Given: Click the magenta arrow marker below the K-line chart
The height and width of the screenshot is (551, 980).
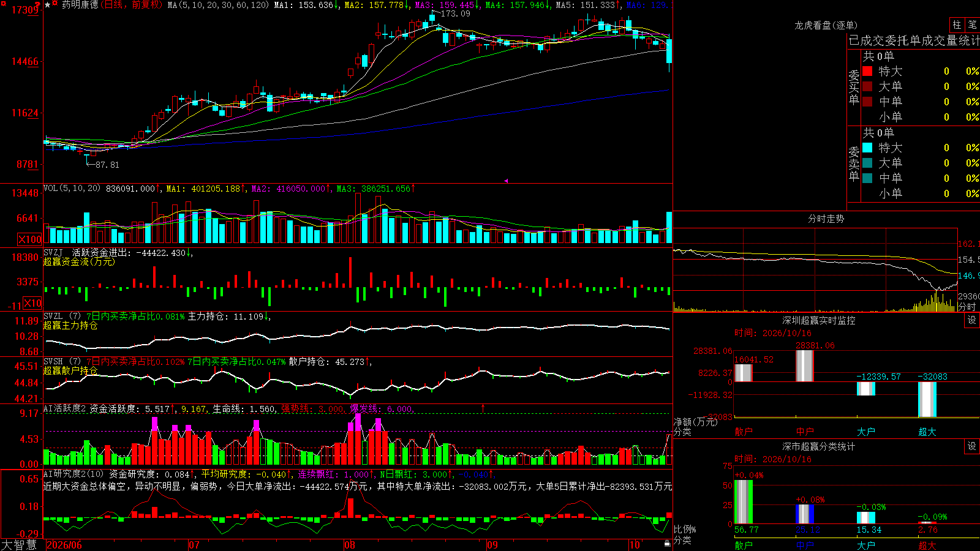Looking at the screenshot, I should [x=506, y=181].
